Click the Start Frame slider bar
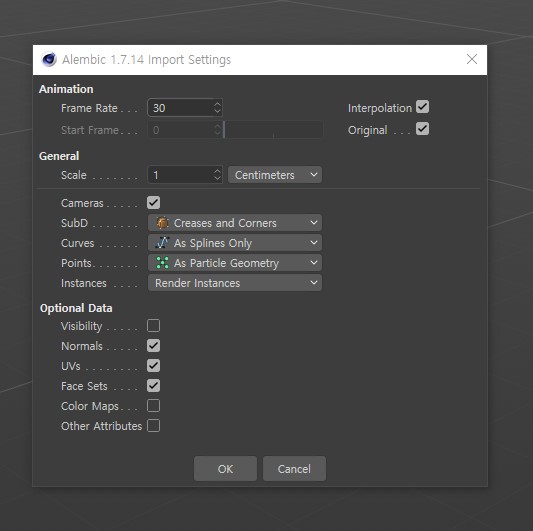533x531 pixels. (x=273, y=130)
